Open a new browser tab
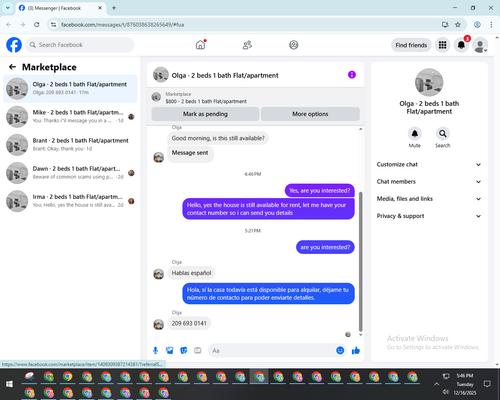The image size is (500, 400). point(114,8)
